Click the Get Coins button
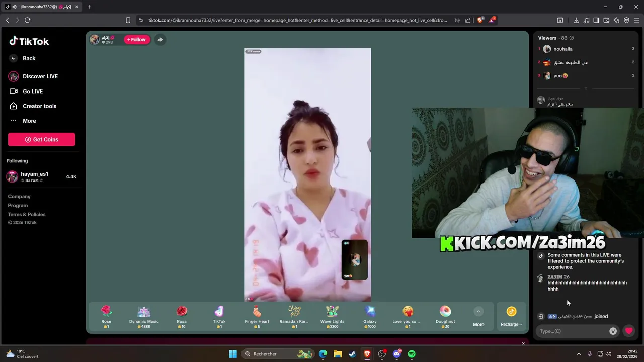644x362 pixels. (x=42, y=139)
